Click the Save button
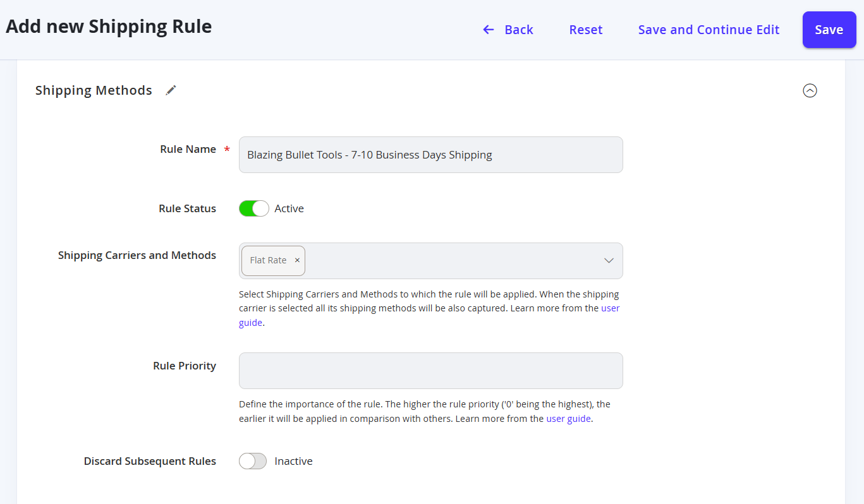This screenshot has height=504, width=864. coord(829,30)
